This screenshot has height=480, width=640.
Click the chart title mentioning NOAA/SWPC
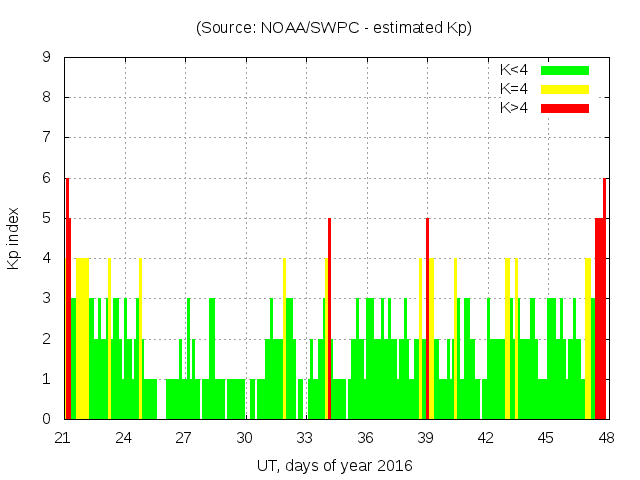(333, 28)
